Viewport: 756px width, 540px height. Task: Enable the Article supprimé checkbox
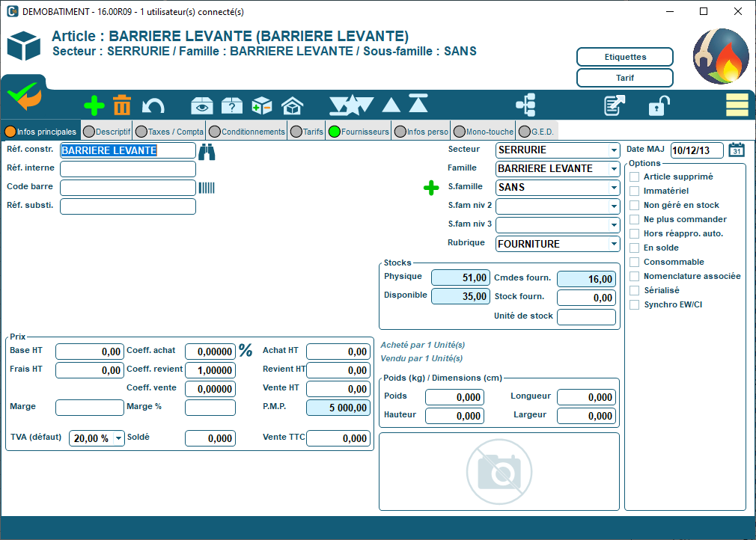click(634, 177)
